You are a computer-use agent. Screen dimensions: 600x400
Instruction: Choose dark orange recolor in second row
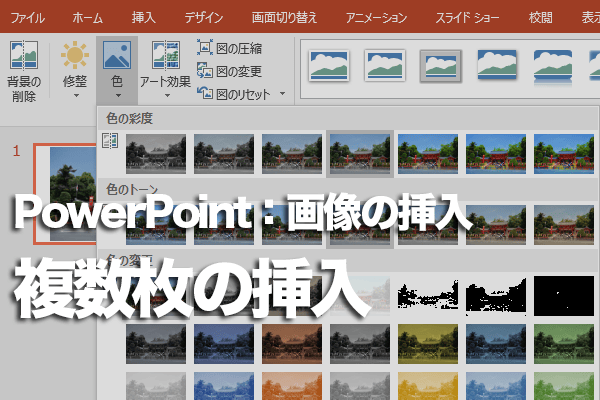click(292, 344)
